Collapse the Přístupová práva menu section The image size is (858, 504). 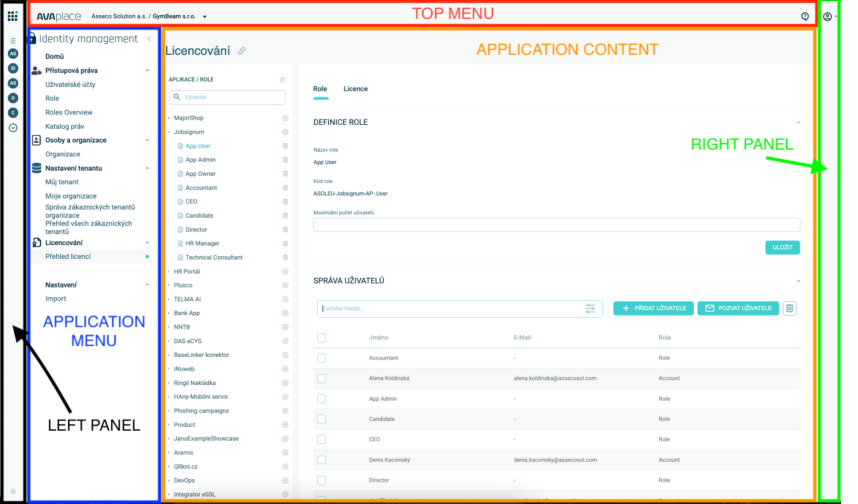147,71
